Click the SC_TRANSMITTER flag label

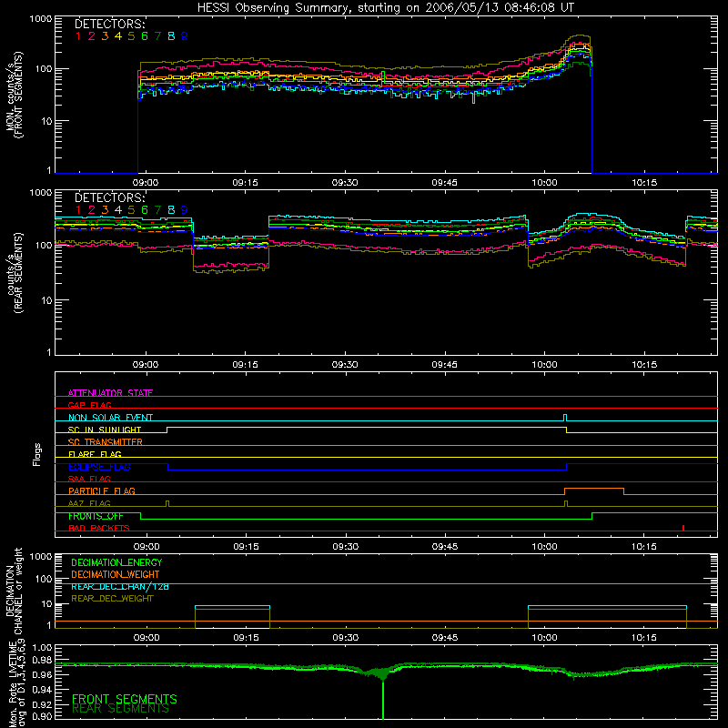click(x=106, y=441)
